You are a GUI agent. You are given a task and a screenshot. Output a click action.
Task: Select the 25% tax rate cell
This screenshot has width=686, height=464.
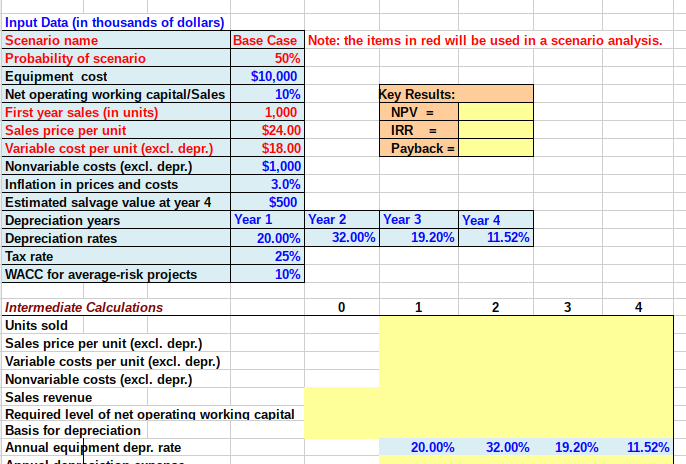pyautogui.click(x=267, y=256)
